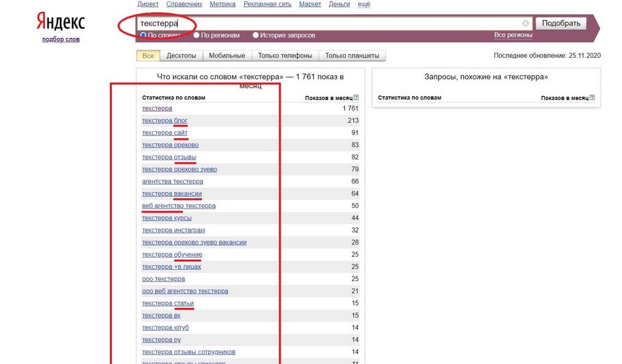Click help icon in left results table header
622x364 pixels.
(x=357, y=98)
